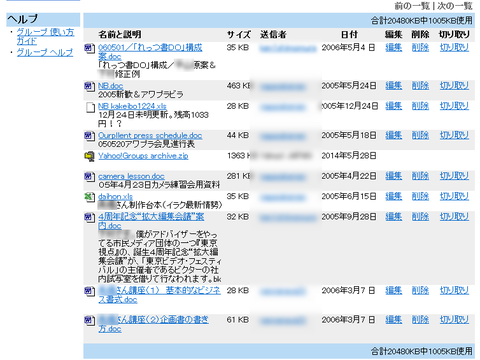Screen dimensions: 480x360
Task: Cut the 講座(2) file via 切り取り
Action: tap(454, 320)
